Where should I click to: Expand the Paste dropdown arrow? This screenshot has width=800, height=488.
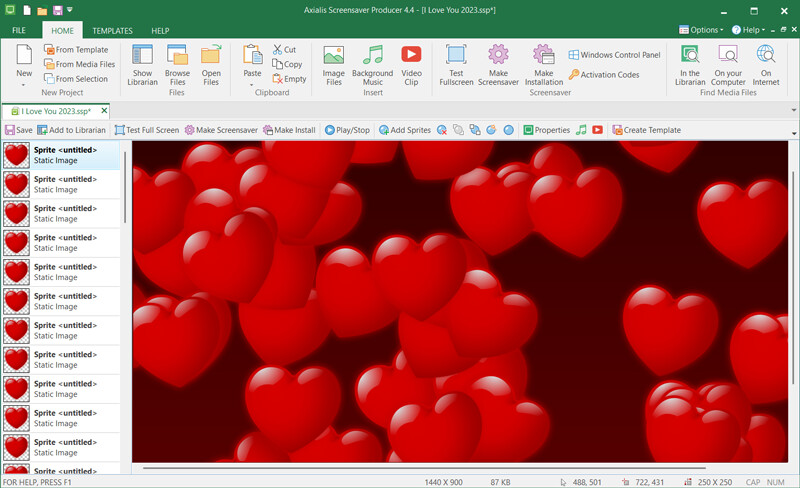(x=252, y=84)
